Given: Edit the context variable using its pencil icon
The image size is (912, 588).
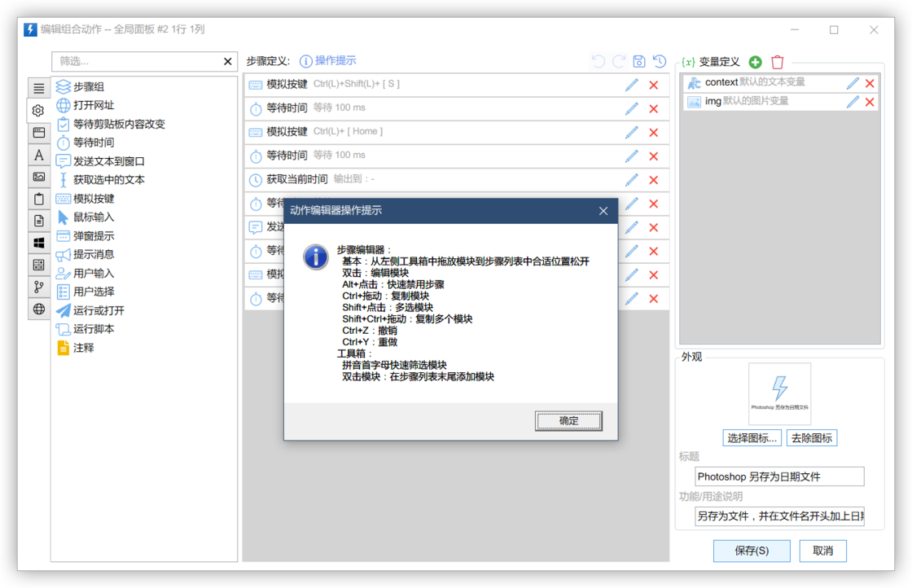Looking at the screenshot, I should pos(852,81).
